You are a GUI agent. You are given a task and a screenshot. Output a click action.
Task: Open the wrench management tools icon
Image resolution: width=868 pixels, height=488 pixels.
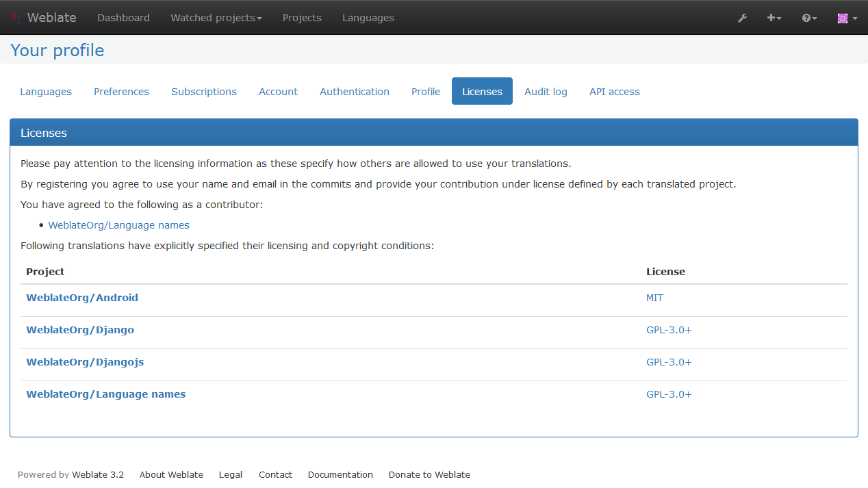click(x=742, y=18)
